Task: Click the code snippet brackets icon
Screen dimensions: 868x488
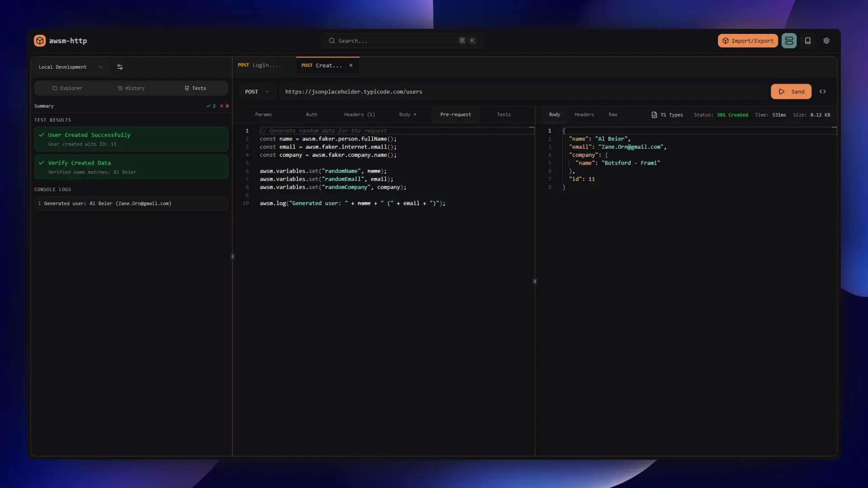Action: [823, 92]
